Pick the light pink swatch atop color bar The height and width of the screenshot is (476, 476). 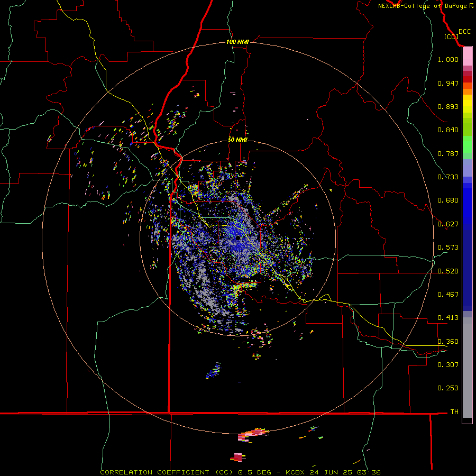coord(467,57)
